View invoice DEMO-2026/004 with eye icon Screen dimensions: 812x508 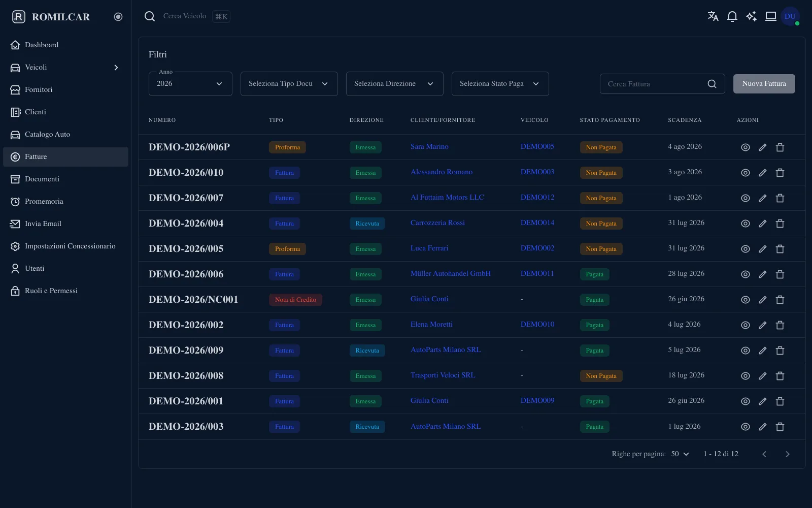(x=745, y=224)
